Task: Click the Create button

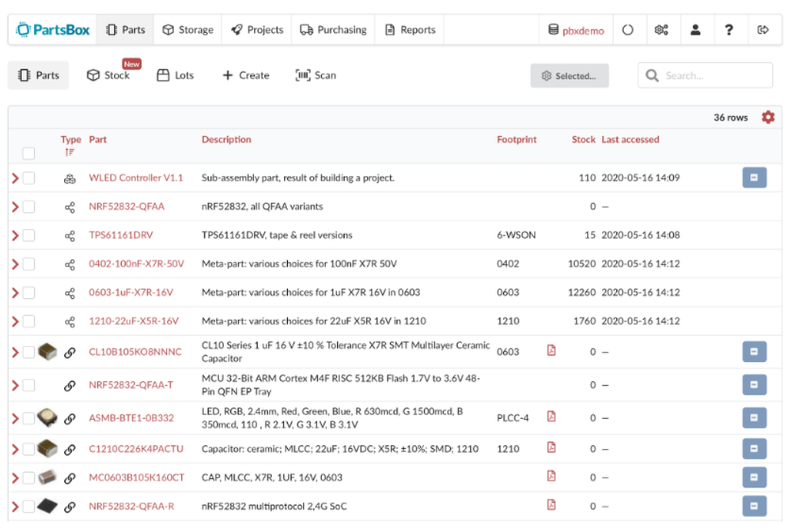Action: click(246, 75)
